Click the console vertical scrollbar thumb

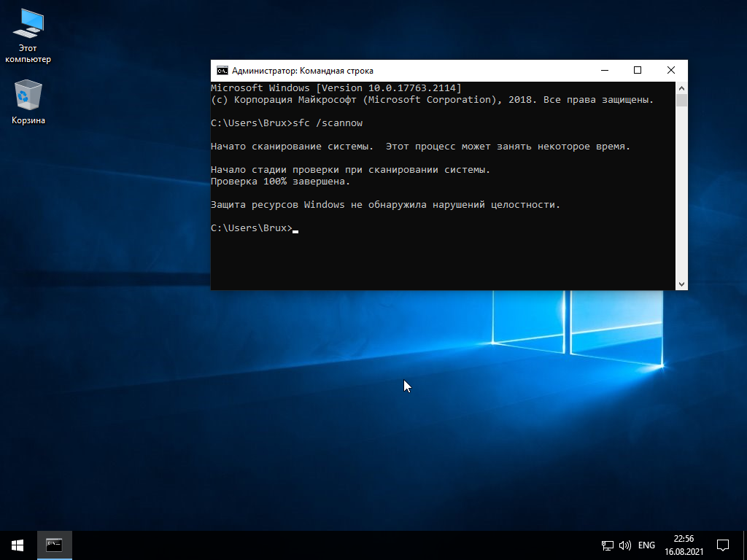(681, 100)
